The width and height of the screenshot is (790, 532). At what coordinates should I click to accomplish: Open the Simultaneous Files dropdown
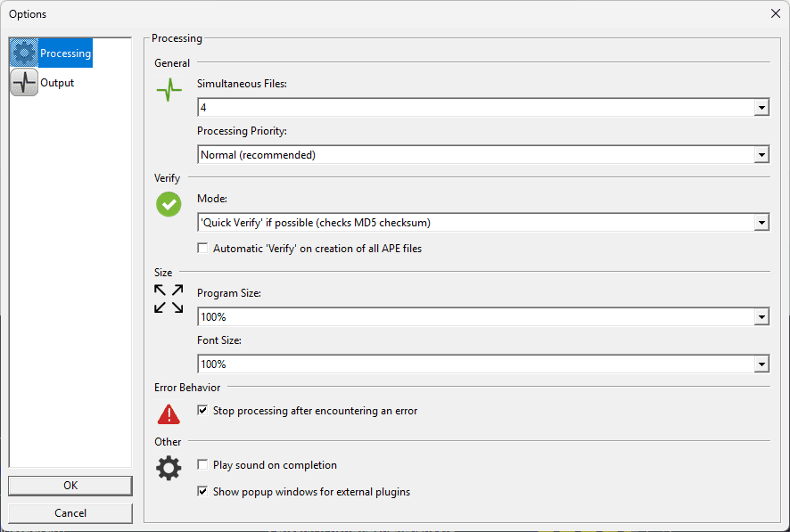pyautogui.click(x=761, y=107)
